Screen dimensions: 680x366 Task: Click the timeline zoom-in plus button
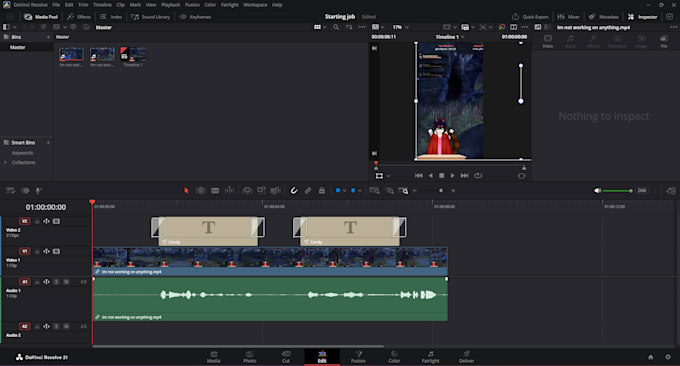point(453,190)
